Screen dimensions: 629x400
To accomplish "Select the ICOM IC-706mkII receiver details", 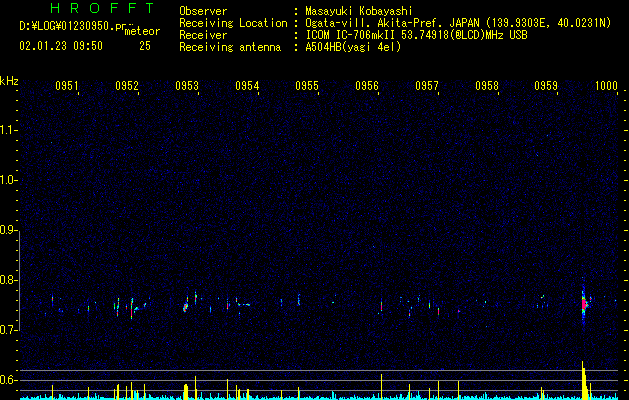I will click(x=416, y=35).
